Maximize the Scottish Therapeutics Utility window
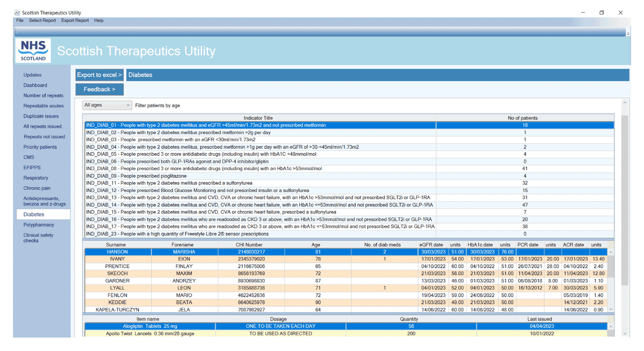The image size is (644, 351). pos(601,13)
